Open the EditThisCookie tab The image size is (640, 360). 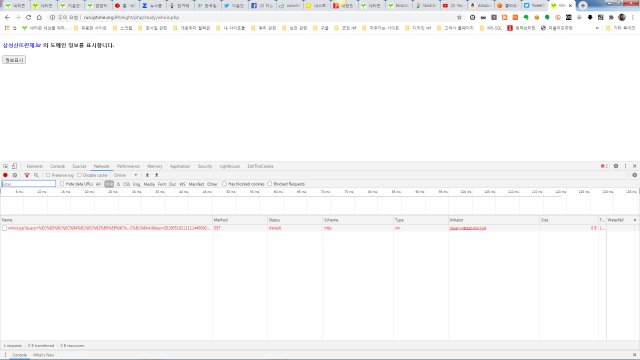pos(260,166)
